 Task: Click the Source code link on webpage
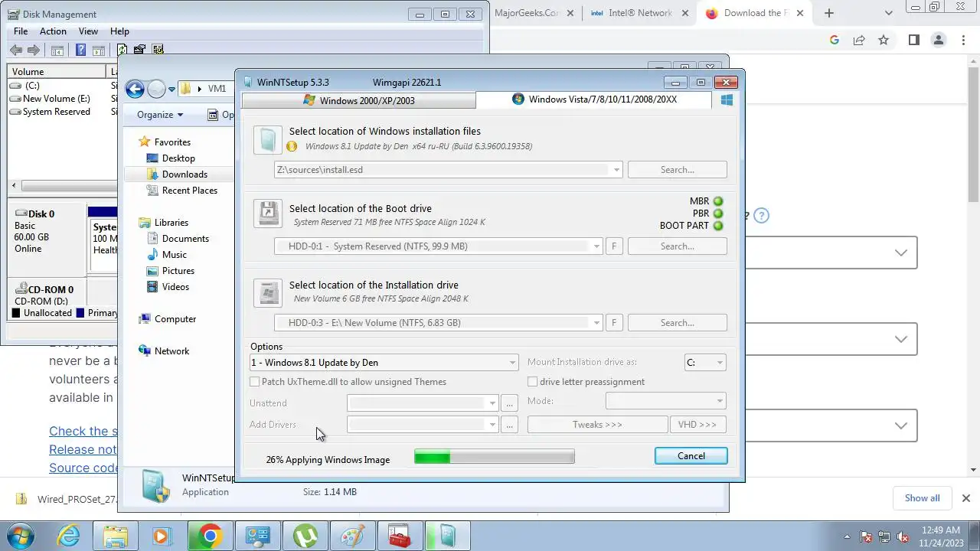pyautogui.click(x=84, y=468)
